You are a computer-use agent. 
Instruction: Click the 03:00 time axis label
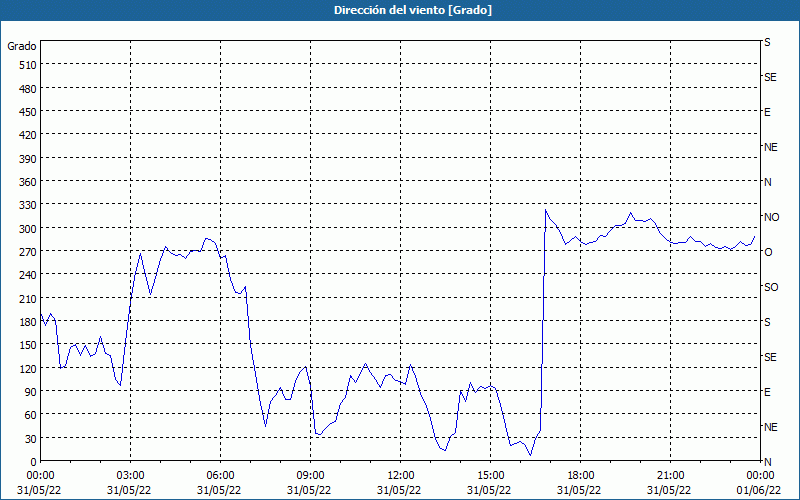click(131, 476)
